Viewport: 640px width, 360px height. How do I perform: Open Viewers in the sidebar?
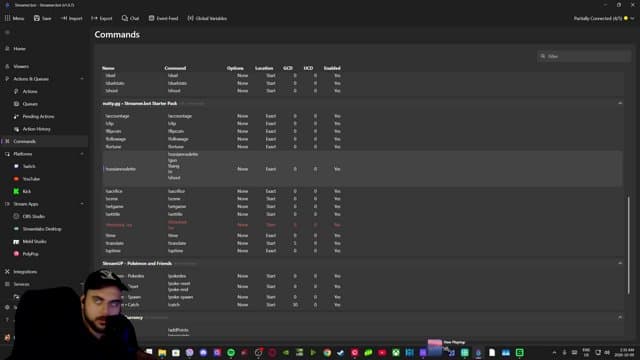21,66
